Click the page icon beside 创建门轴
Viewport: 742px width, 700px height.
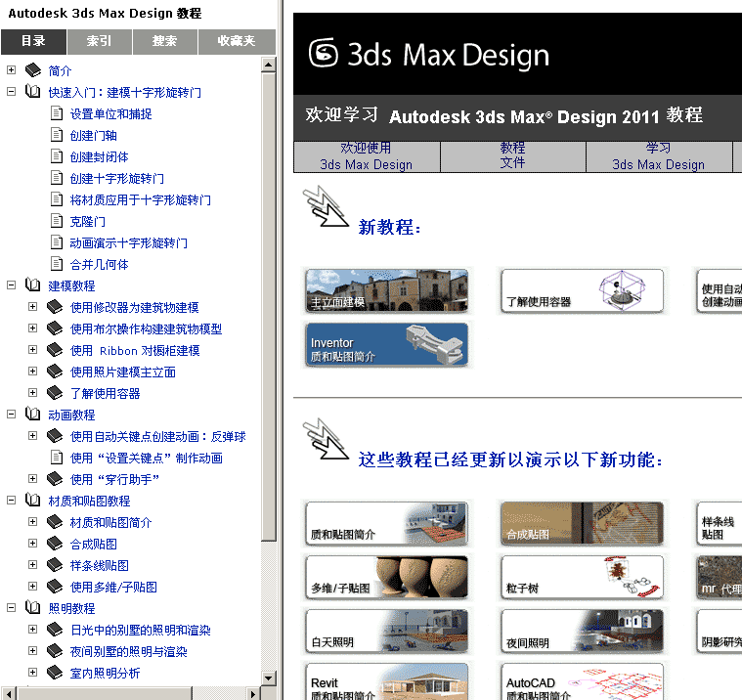pyautogui.click(x=57, y=135)
